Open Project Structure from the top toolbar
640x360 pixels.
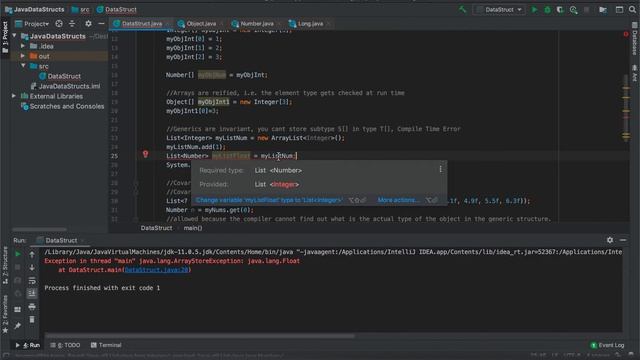pos(603,9)
